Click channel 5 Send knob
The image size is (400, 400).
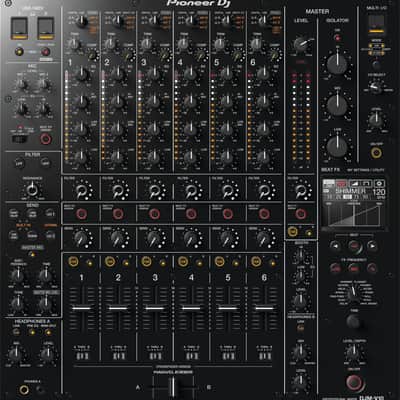click(x=227, y=238)
